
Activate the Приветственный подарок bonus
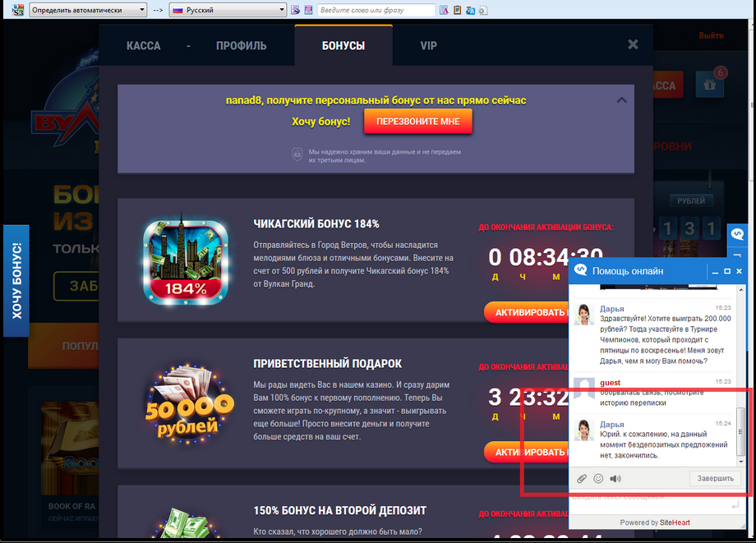(527, 452)
